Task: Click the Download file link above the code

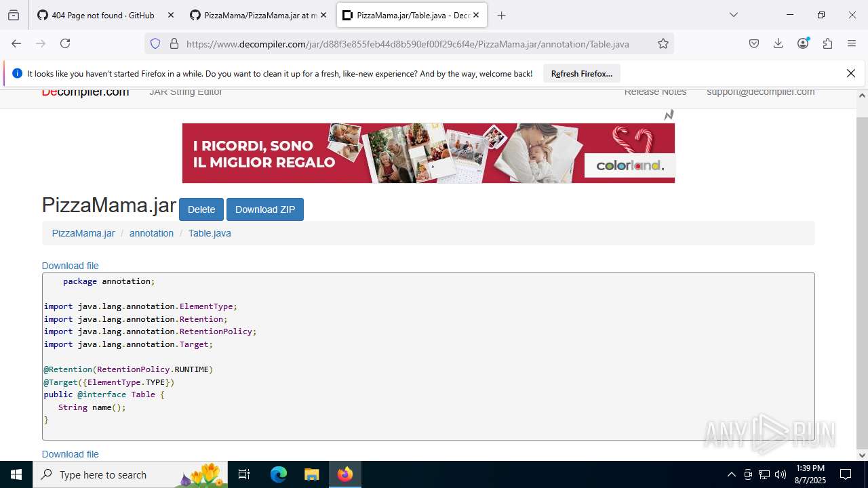Action: [x=71, y=266]
